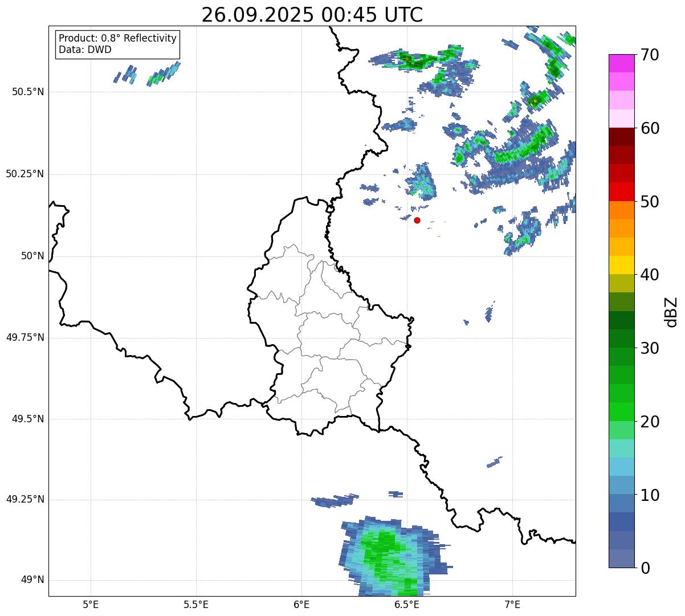Image resolution: width=685 pixels, height=616 pixels.
Task: Pick the dark maroon swatch just below 60
Action: tap(621, 137)
